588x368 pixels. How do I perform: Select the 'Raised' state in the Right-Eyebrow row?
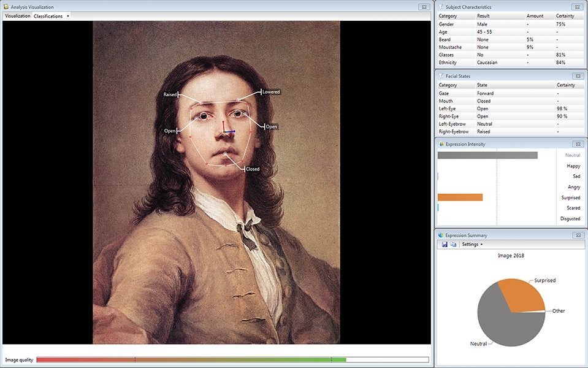coord(483,132)
